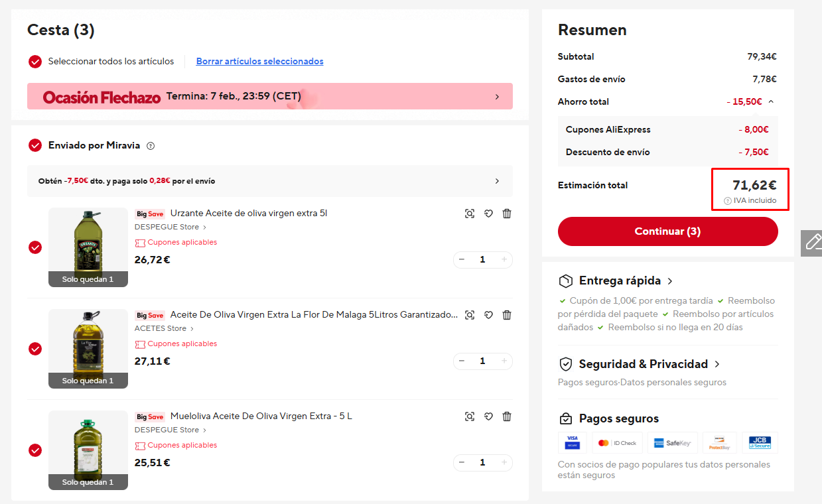This screenshot has width=822, height=504.
Task: Click quantity field for Urzante olive oil
Action: pos(482,260)
